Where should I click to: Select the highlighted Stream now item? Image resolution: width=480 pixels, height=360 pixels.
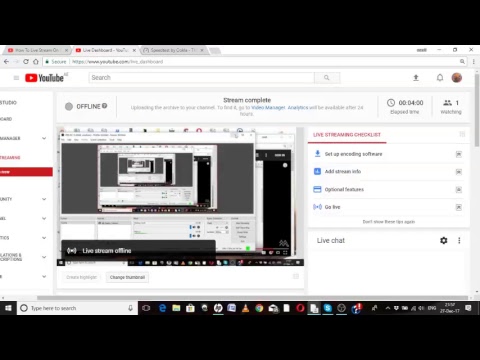tap(26, 172)
